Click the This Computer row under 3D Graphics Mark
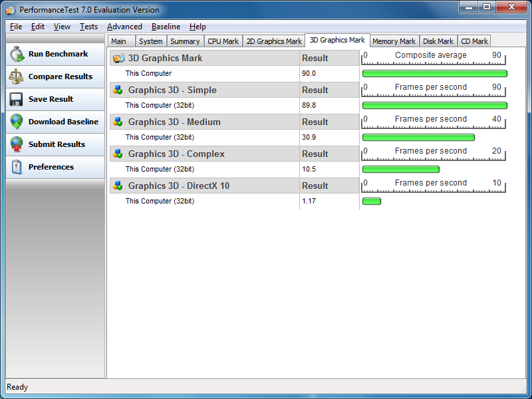The width and height of the screenshot is (532, 399). [x=148, y=74]
